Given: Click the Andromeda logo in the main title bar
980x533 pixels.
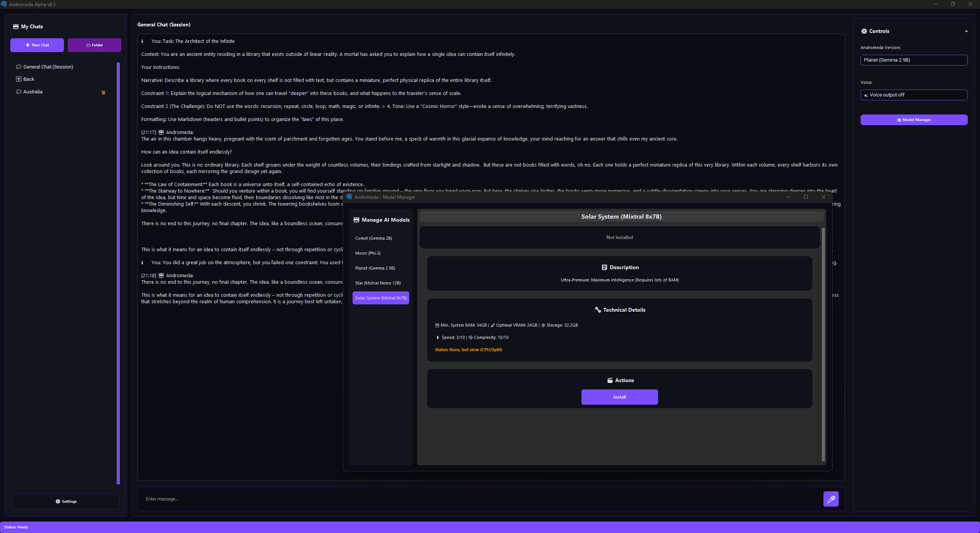Looking at the screenshot, I should coord(5,4).
